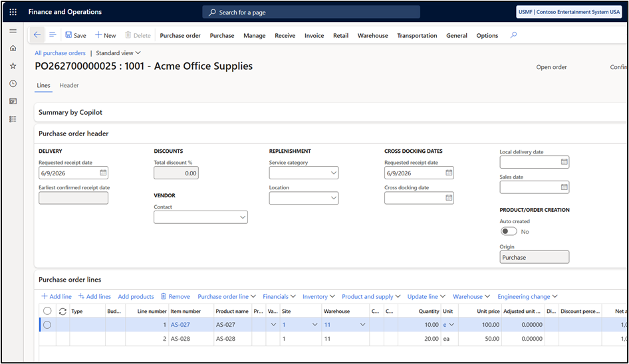
Task: Toggle select-all circle in grid header
Action: click(47, 311)
